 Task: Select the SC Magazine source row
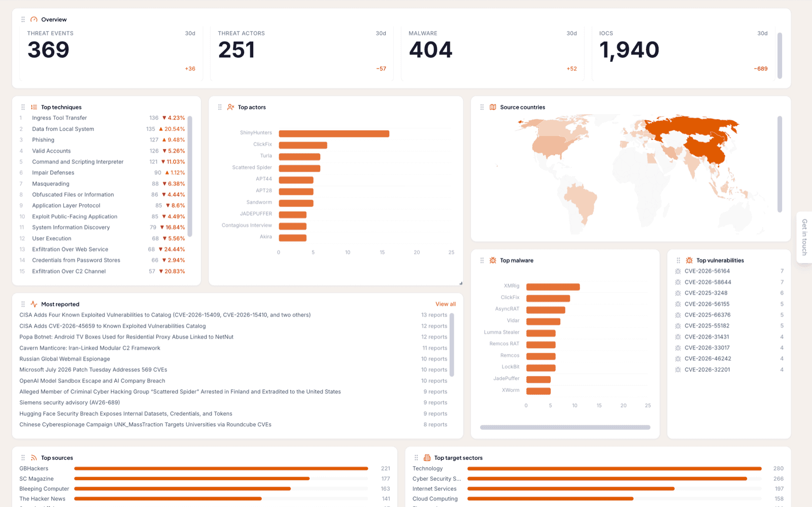205,479
